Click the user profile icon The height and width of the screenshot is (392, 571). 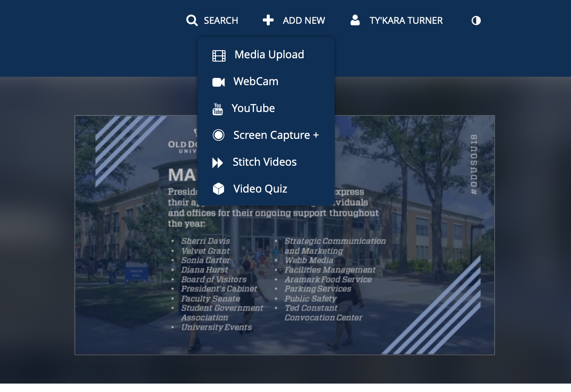(x=355, y=20)
